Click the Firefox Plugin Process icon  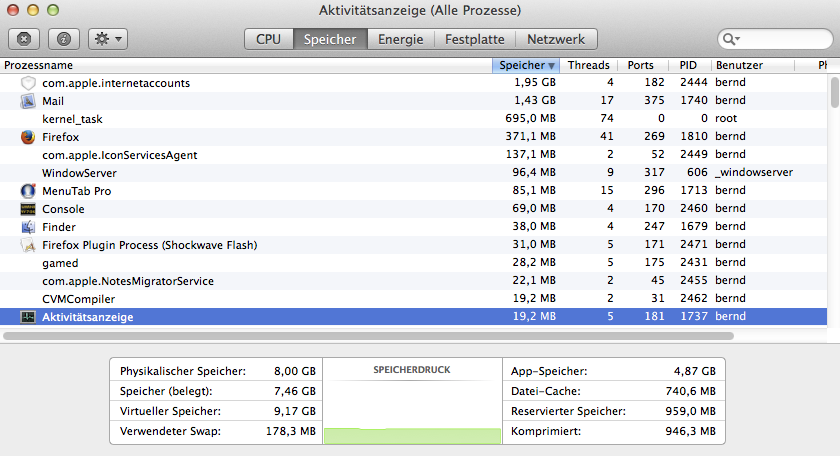(x=28, y=245)
